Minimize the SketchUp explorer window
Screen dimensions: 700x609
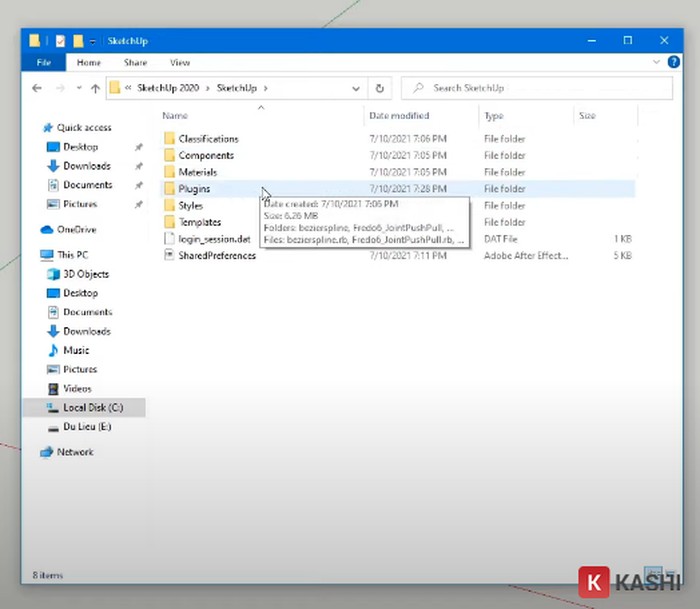pyautogui.click(x=592, y=41)
